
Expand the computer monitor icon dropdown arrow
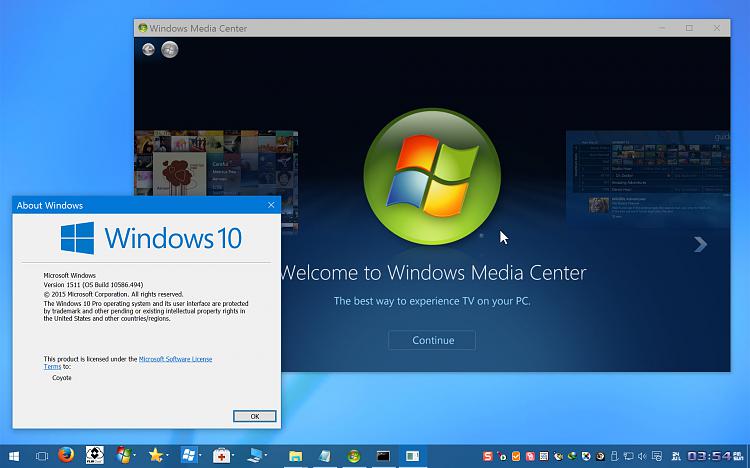click(266, 456)
